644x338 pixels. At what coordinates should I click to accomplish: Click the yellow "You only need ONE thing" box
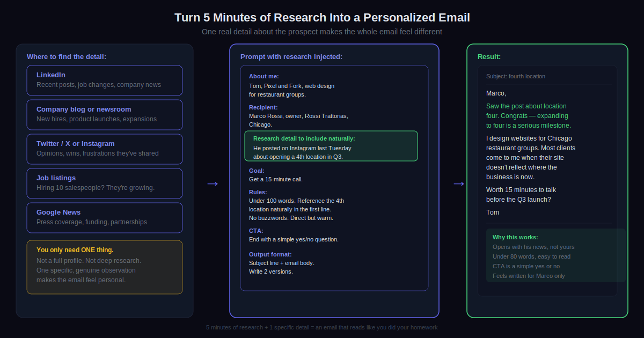click(105, 267)
